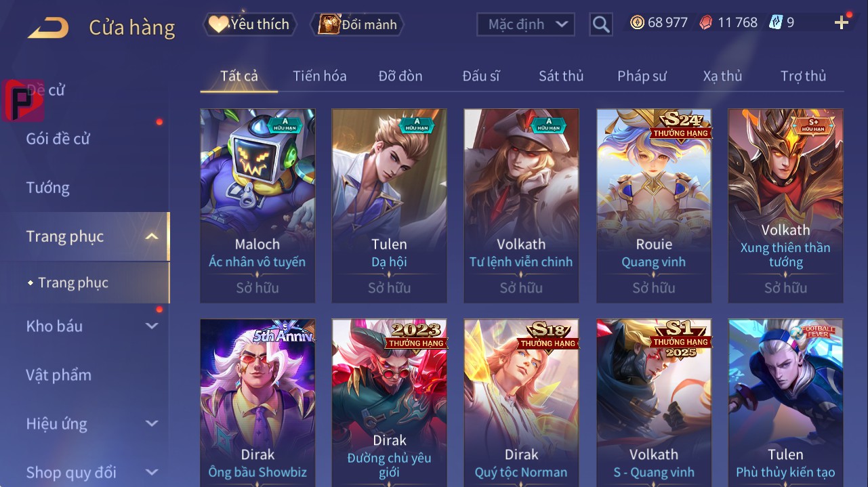This screenshot has width=868, height=487.
Task: Tap the red ruby currency icon
Action: (706, 23)
